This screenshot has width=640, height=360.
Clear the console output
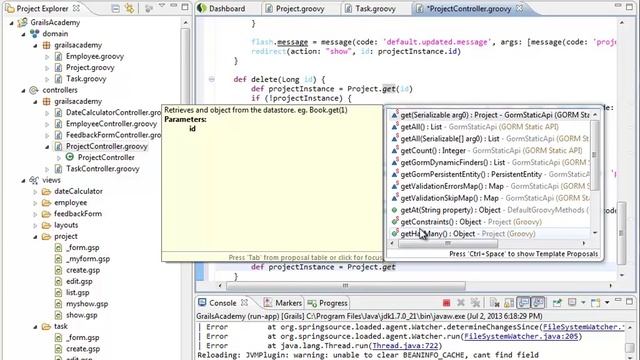494,303
